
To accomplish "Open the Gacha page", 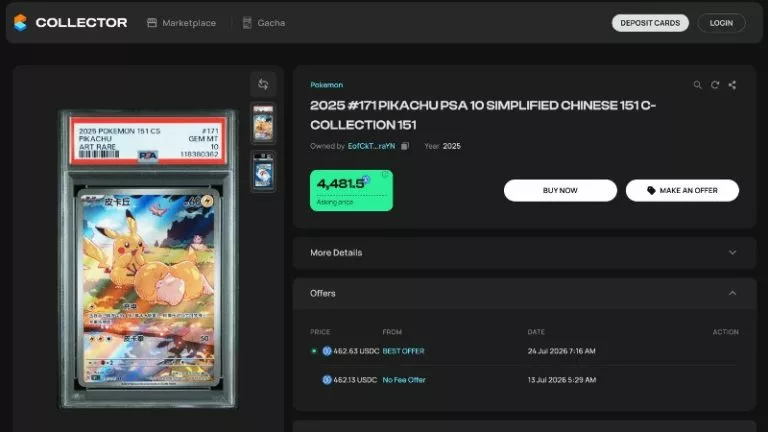I will click(x=264, y=23).
